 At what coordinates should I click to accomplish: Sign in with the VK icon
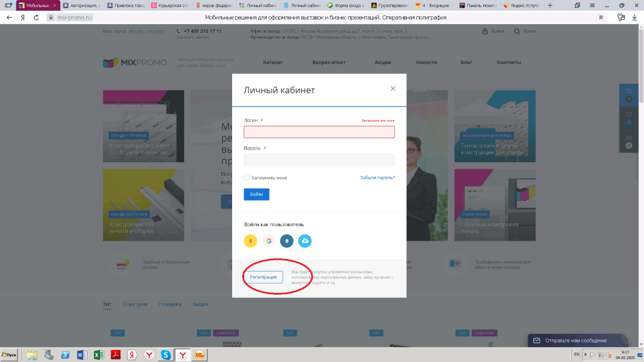[x=287, y=241]
